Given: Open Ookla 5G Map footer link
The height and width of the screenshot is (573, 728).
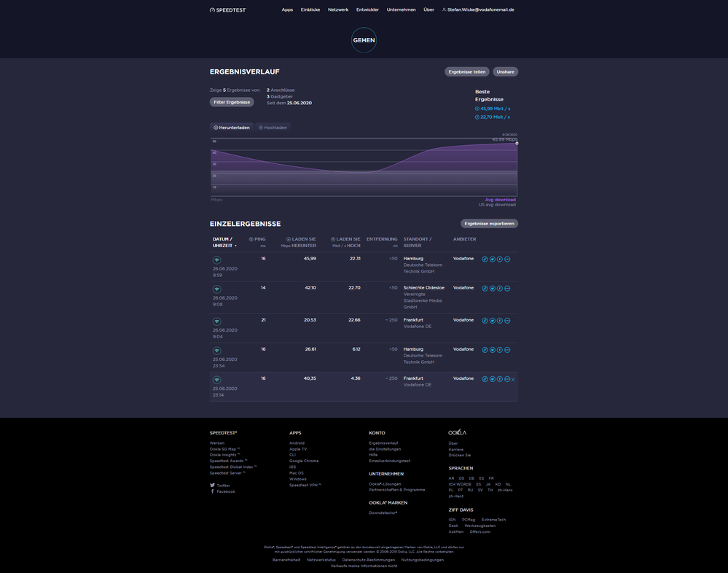Looking at the screenshot, I should coord(224,449).
